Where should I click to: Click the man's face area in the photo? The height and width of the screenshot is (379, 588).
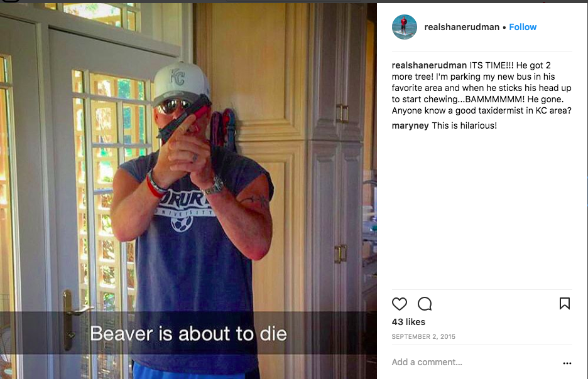[x=179, y=112]
